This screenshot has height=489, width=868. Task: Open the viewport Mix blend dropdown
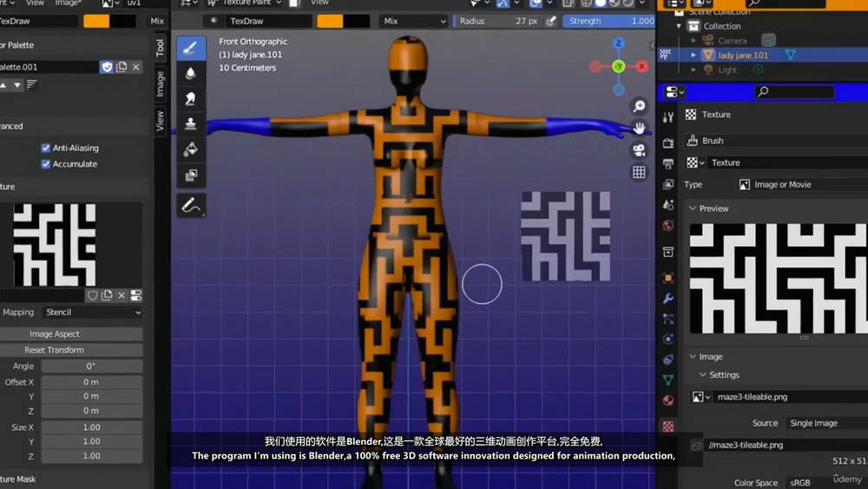[x=414, y=21]
